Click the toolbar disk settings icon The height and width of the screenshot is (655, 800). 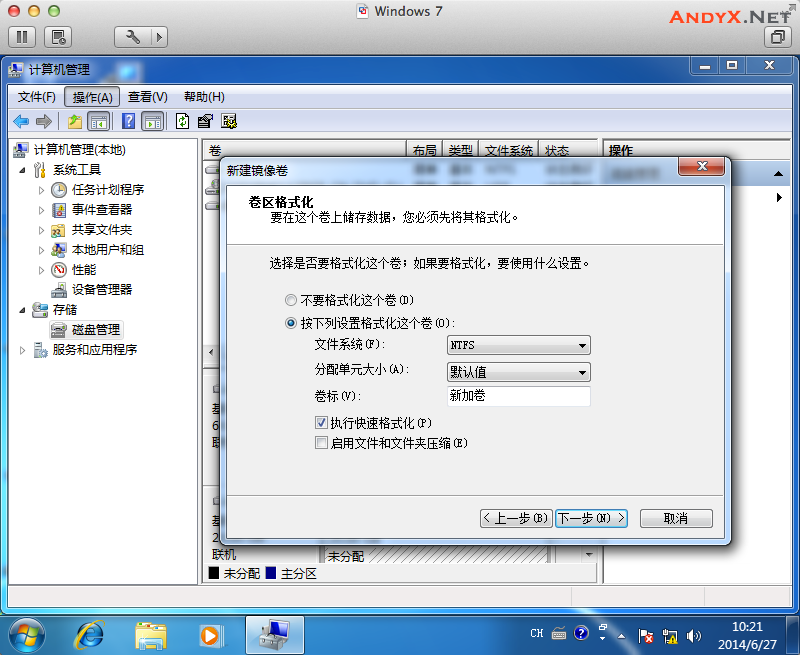[229, 121]
